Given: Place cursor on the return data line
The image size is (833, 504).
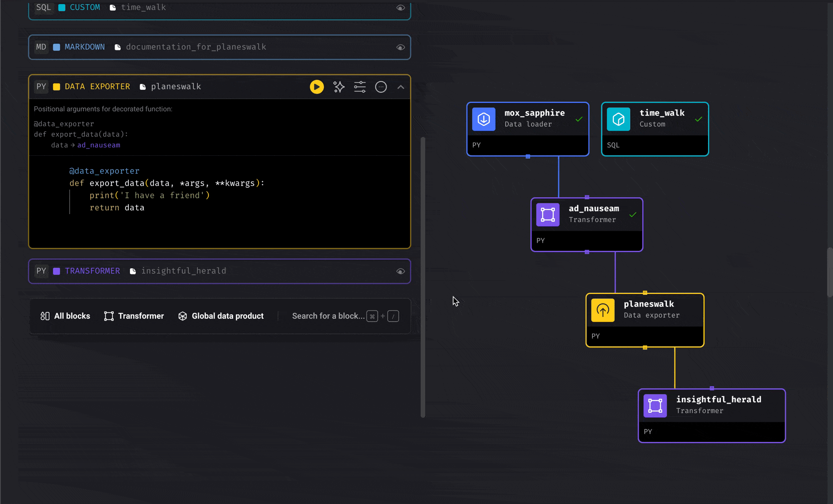Looking at the screenshot, I should click(117, 207).
